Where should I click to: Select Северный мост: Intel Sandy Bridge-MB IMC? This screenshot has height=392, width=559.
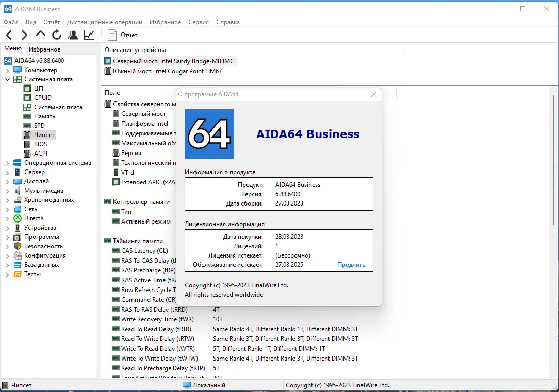(x=169, y=61)
